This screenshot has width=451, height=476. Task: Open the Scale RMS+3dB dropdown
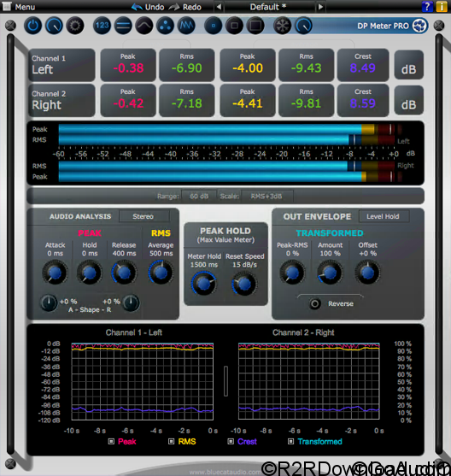266,196
